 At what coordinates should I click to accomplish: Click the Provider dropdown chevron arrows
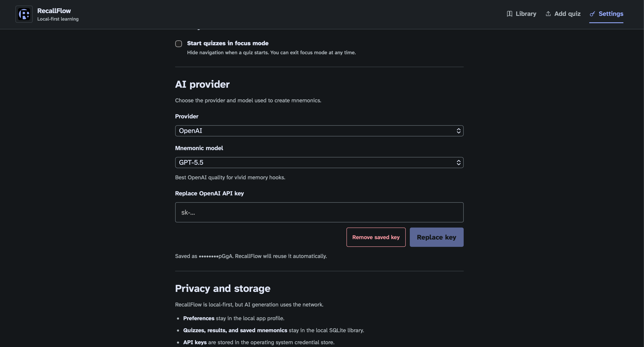[459, 131]
